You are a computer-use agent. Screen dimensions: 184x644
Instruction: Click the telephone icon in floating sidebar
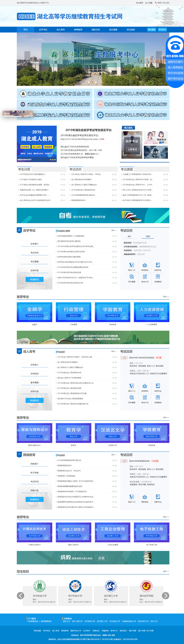click(175, 45)
